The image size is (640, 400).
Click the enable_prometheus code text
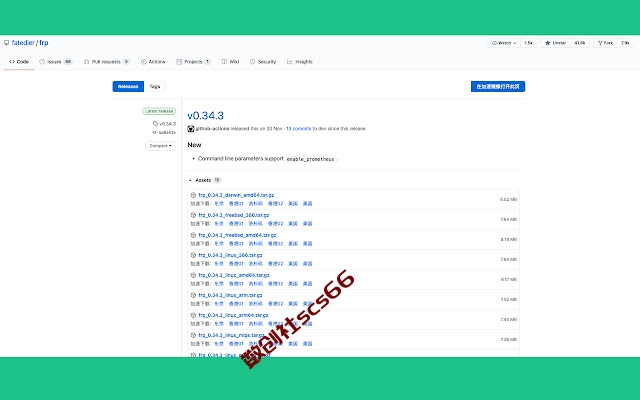[x=311, y=159]
